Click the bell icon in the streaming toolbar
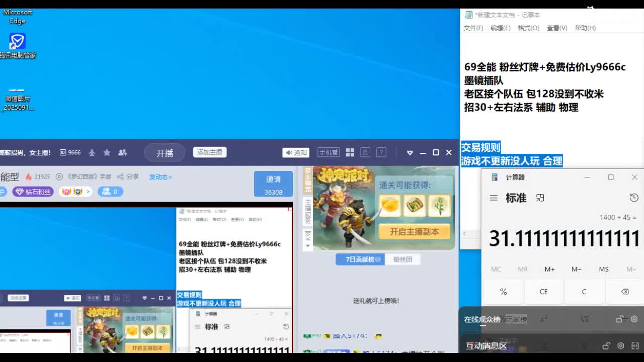The height and width of the screenshot is (362, 644). pos(366,152)
